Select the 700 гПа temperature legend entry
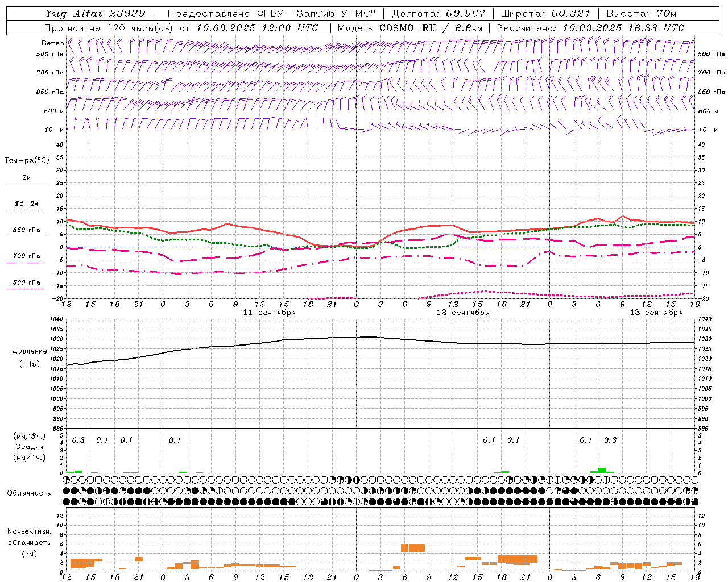This screenshot has height=582, width=728. (x=27, y=256)
